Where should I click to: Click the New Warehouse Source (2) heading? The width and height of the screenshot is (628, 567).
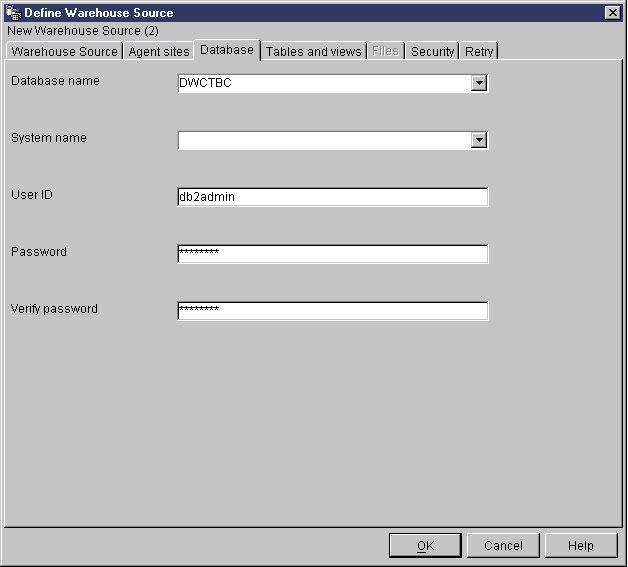pyautogui.click(x=83, y=31)
